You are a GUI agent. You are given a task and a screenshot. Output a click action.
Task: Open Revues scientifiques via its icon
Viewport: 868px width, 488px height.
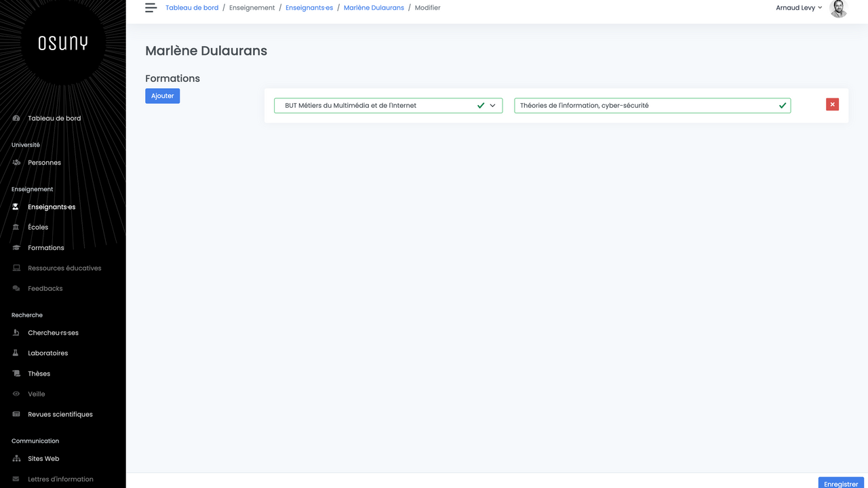click(x=16, y=414)
